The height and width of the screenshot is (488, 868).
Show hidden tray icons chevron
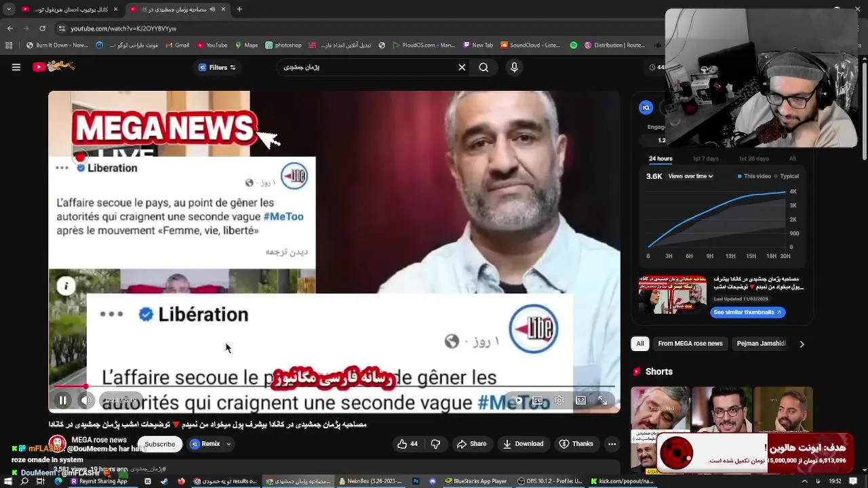click(x=804, y=481)
